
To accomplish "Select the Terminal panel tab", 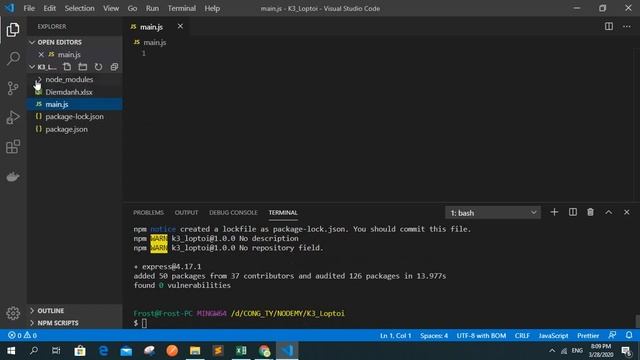I will [283, 213].
